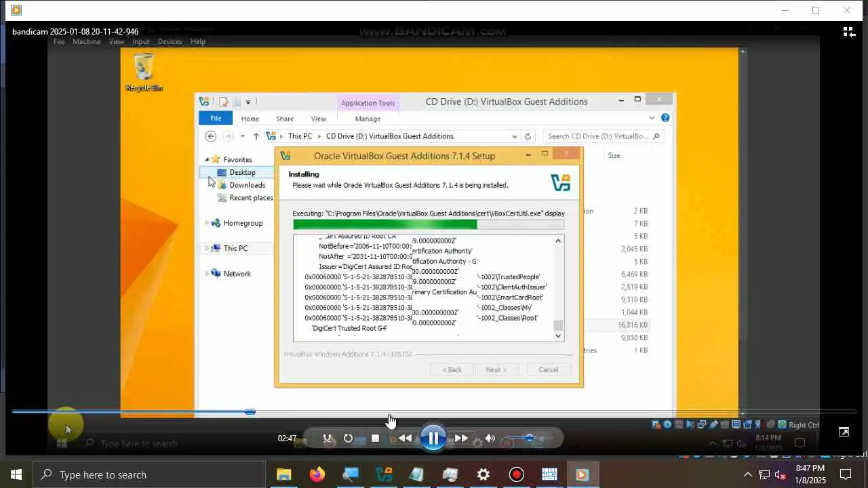Show hidden tray icons with chevron

[x=747, y=474]
